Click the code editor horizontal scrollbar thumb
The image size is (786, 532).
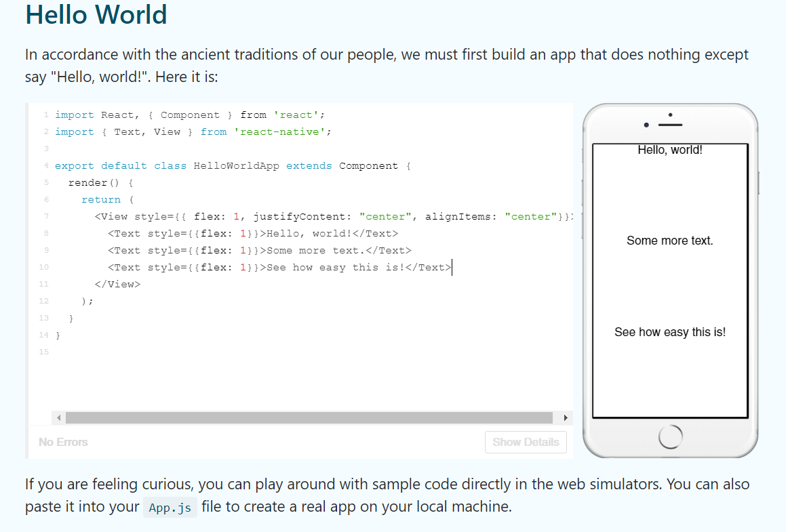[309, 417]
